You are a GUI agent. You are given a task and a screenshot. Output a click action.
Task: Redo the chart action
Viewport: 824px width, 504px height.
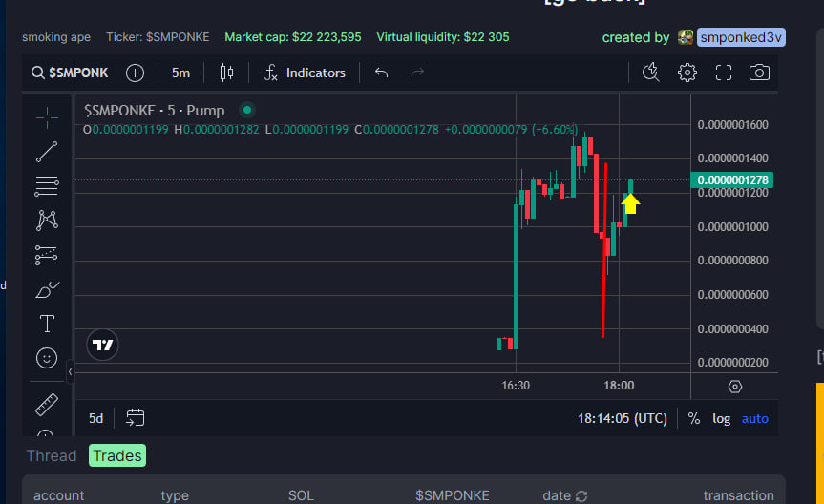[417, 73]
